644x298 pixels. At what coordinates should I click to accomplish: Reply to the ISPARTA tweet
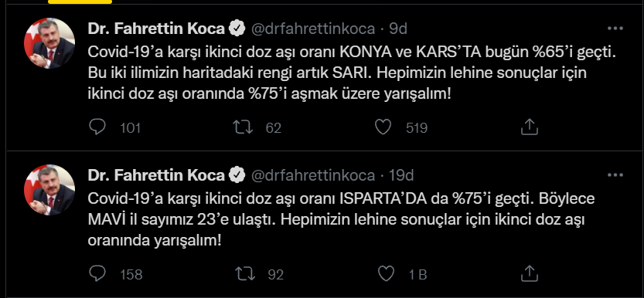(97, 273)
